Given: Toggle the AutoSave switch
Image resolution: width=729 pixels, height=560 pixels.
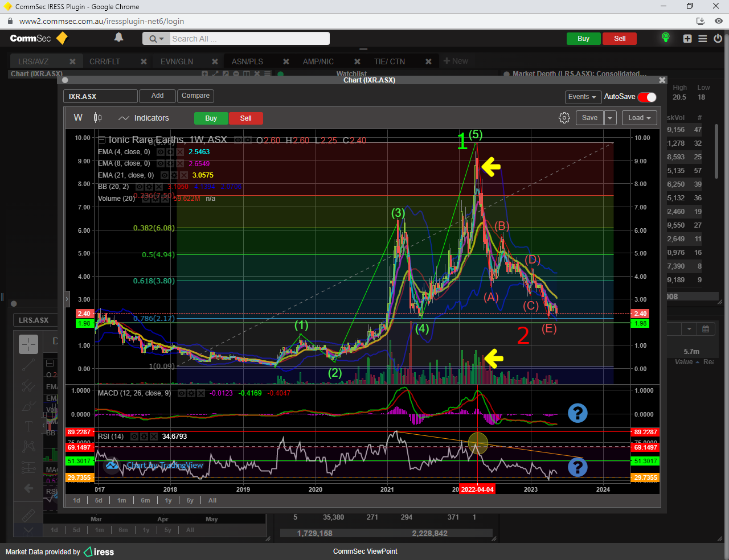Looking at the screenshot, I should click(x=647, y=97).
